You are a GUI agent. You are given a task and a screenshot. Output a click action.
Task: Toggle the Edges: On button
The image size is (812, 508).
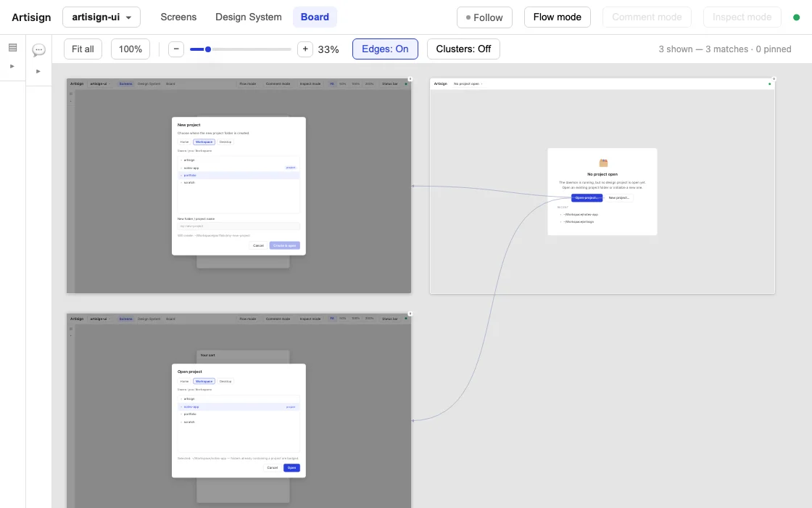[x=385, y=49]
